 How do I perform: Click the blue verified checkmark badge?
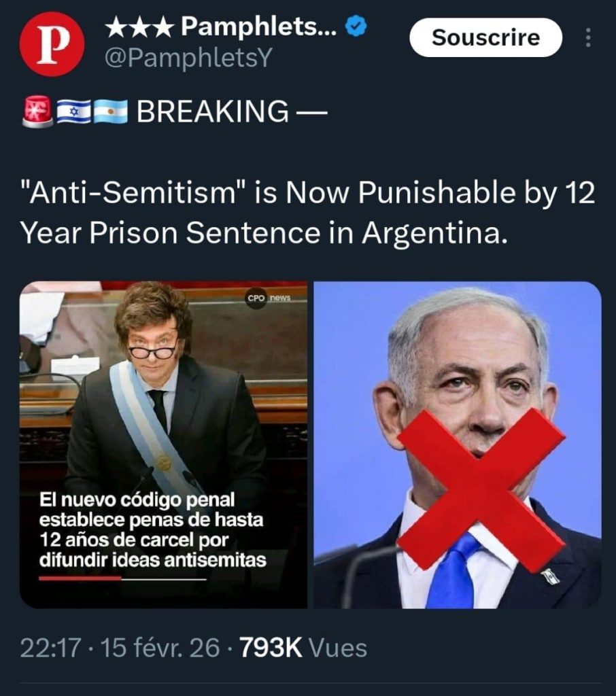point(356,27)
